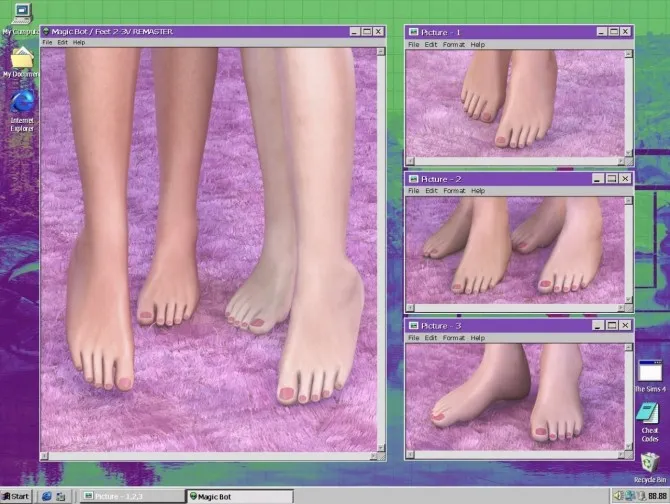
Task: Click scroll-down arrow in Picture - 3 window
Action: [x=629, y=446]
